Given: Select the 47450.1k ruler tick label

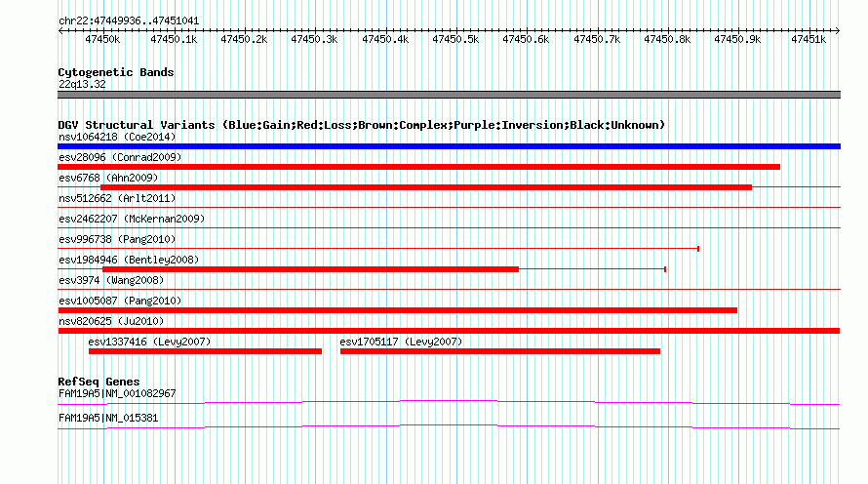Looking at the screenshot, I should click(174, 39).
